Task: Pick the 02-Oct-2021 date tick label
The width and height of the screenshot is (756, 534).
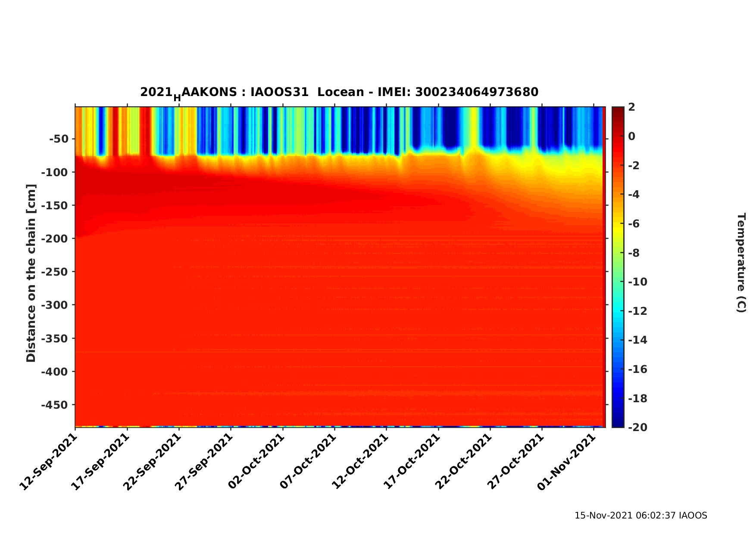Action: pyautogui.click(x=256, y=461)
